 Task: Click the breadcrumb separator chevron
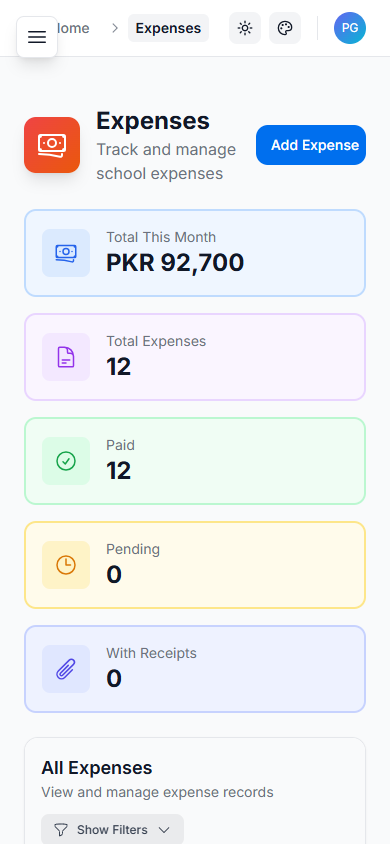[115, 28]
